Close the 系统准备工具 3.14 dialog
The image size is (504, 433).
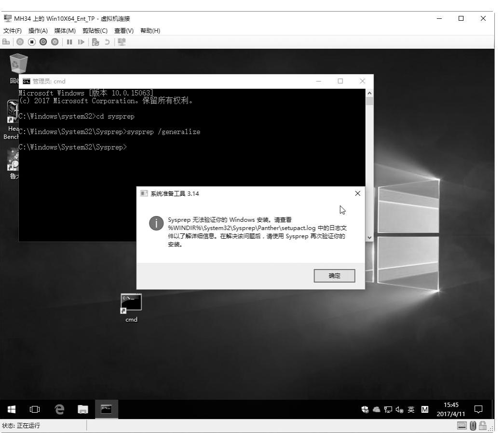[x=357, y=193]
